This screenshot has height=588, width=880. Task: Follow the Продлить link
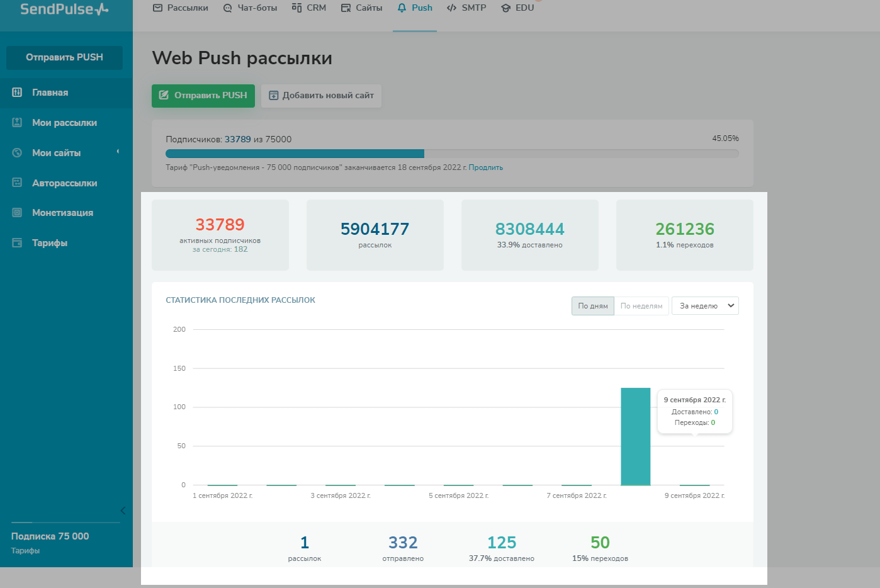coord(486,167)
